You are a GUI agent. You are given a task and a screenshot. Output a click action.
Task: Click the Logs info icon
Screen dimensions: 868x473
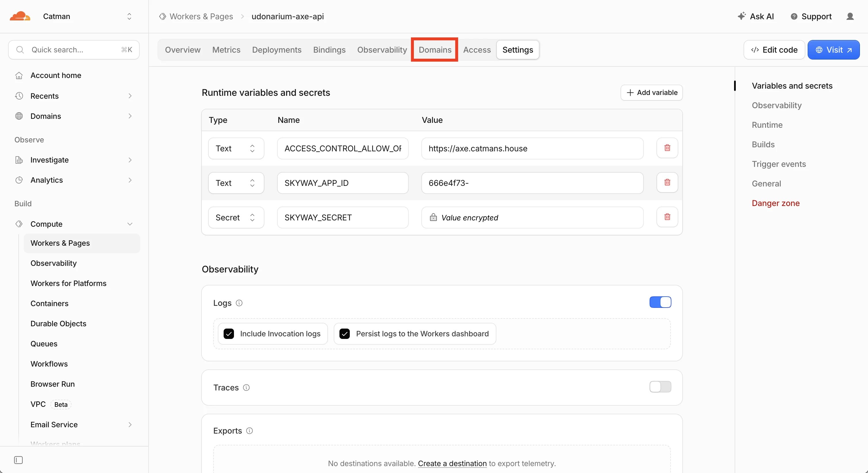[239, 303]
